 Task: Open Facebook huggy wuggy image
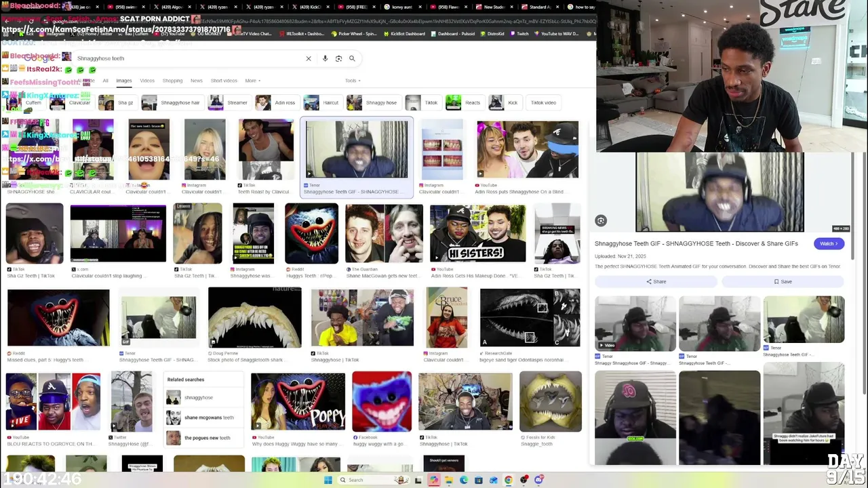[x=382, y=401]
